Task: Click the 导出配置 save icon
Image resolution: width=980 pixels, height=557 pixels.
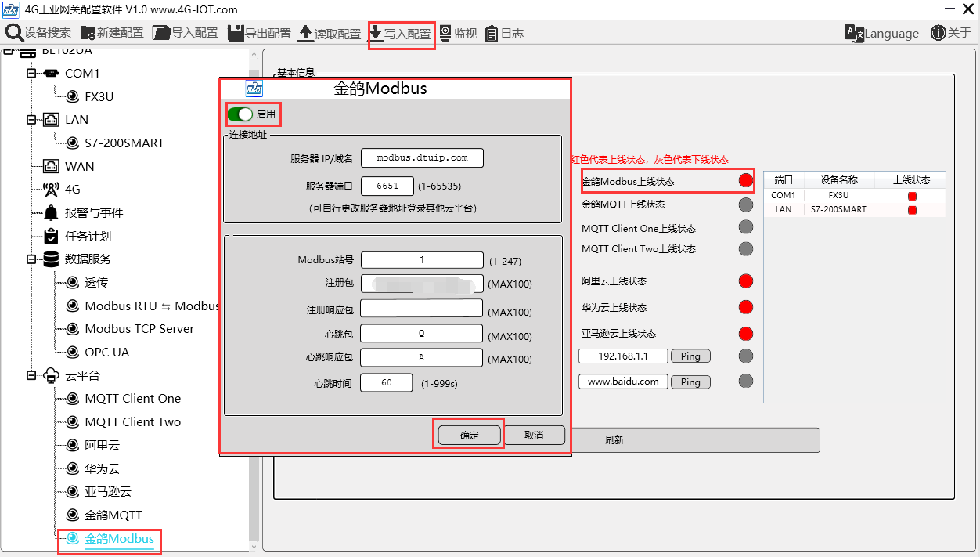Action: (x=236, y=33)
